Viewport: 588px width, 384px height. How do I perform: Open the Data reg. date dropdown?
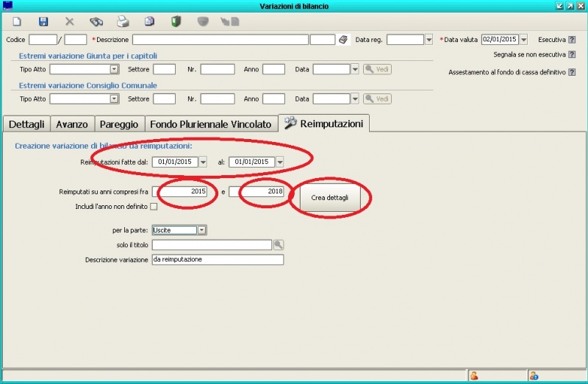tap(429, 40)
